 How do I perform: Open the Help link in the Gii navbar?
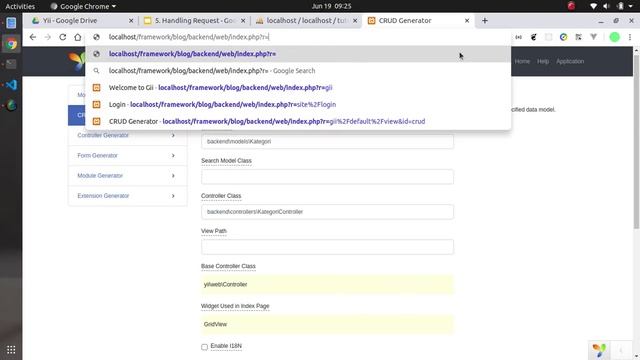point(543,61)
